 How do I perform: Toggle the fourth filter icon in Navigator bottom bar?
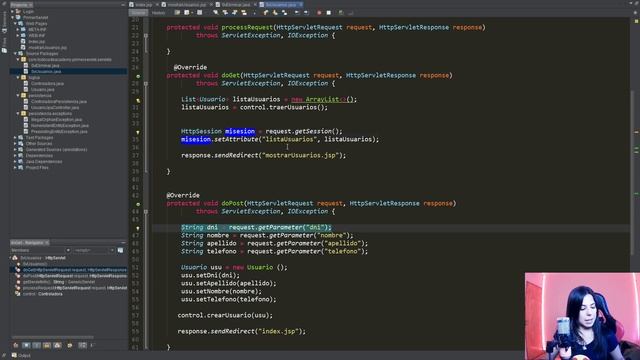point(47,345)
